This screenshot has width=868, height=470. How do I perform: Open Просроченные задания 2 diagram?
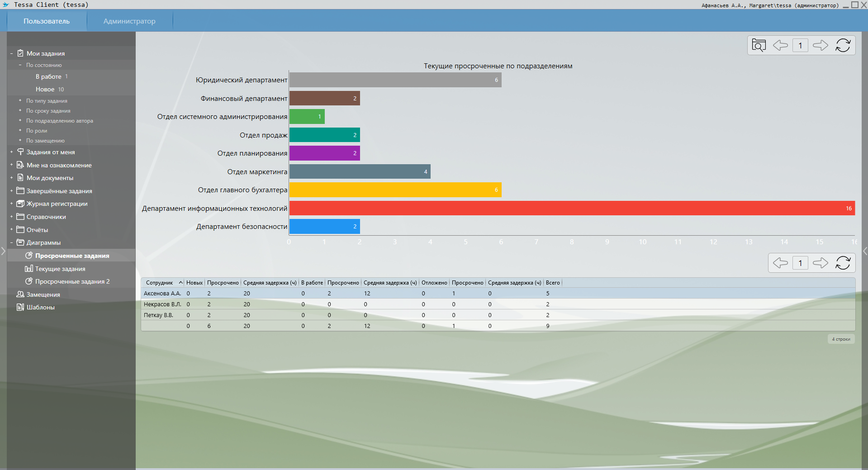coord(72,281)
